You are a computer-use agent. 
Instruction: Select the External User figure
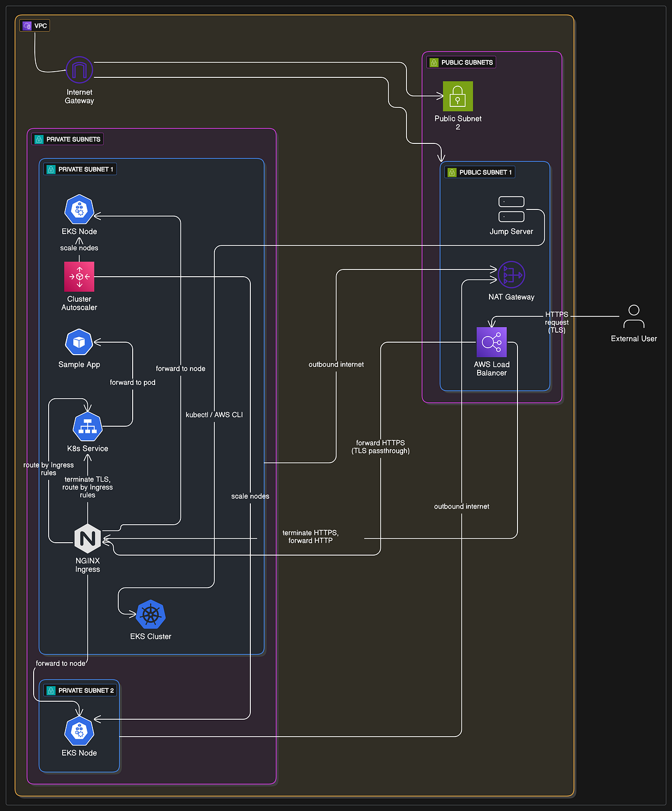point(633,316)
